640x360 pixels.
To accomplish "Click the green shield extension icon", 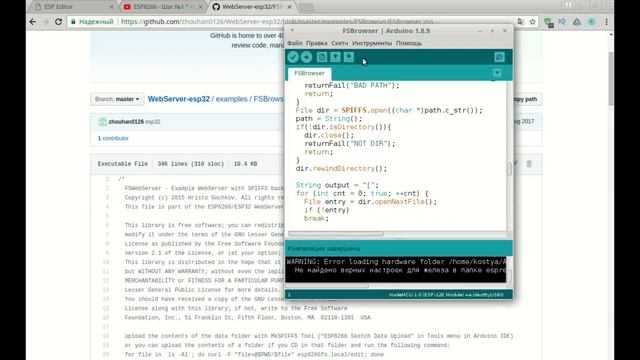I will click(549, 22).
